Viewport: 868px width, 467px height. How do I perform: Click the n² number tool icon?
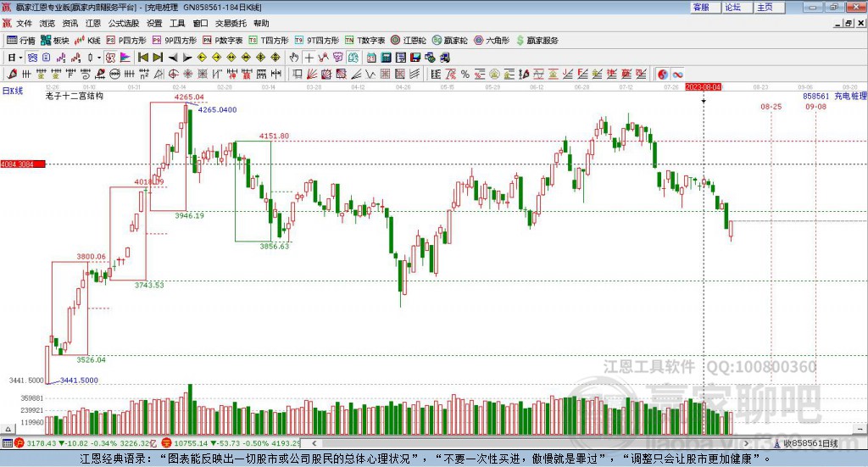coord(144,74)
